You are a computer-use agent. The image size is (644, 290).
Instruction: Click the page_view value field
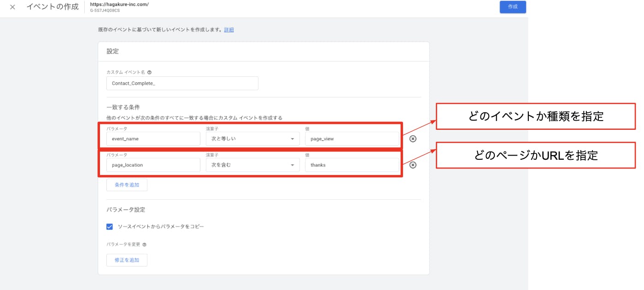click(x=351, y=139)
